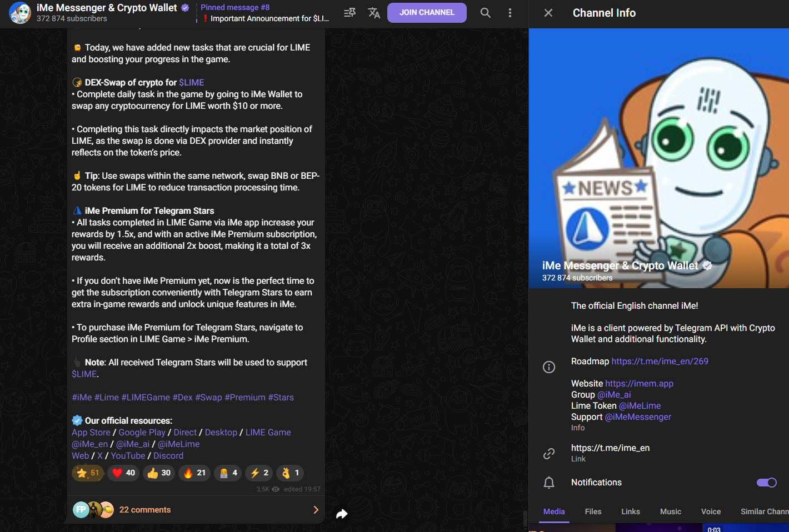Open the Desktop link
The image size is (789, 532).
pos(221,433)
